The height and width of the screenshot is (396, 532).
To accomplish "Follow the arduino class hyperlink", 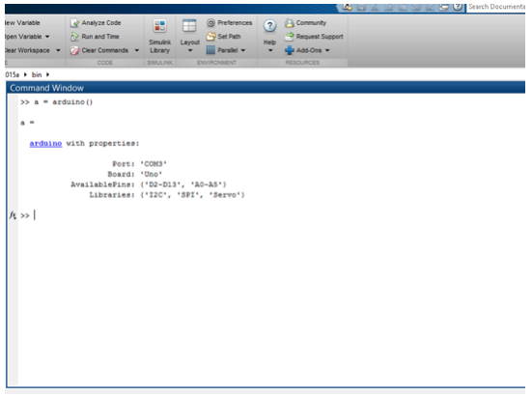I will point(45,143).
